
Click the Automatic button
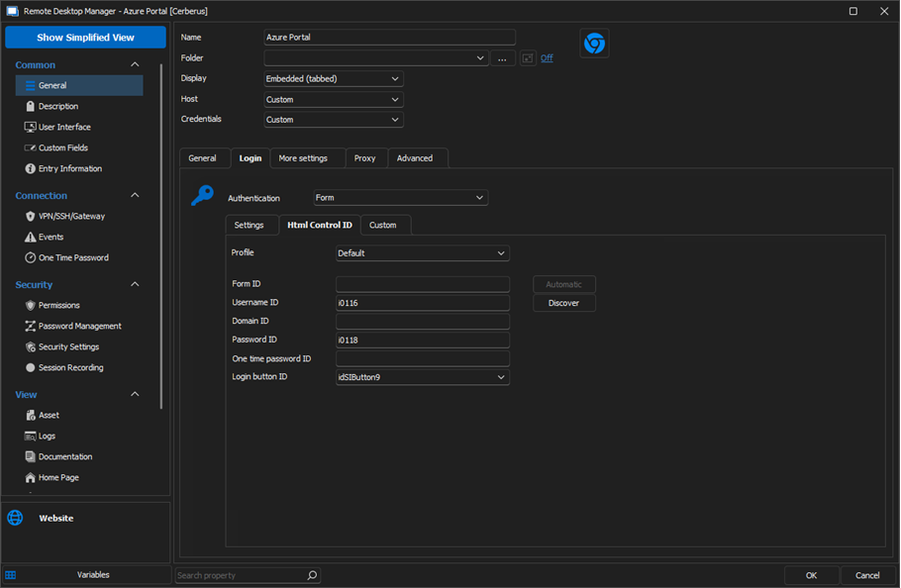pos(563,284)
